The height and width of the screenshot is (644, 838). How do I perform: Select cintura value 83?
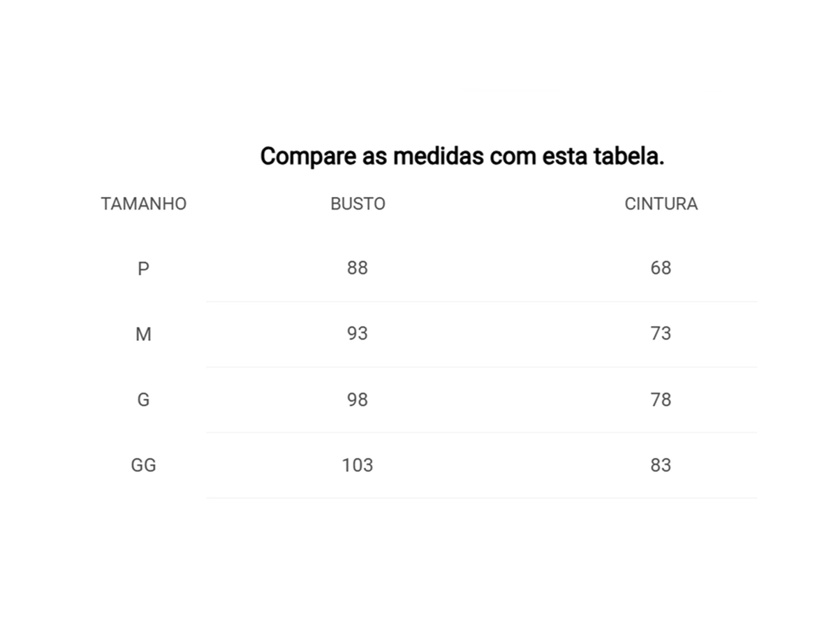point(661,465)
